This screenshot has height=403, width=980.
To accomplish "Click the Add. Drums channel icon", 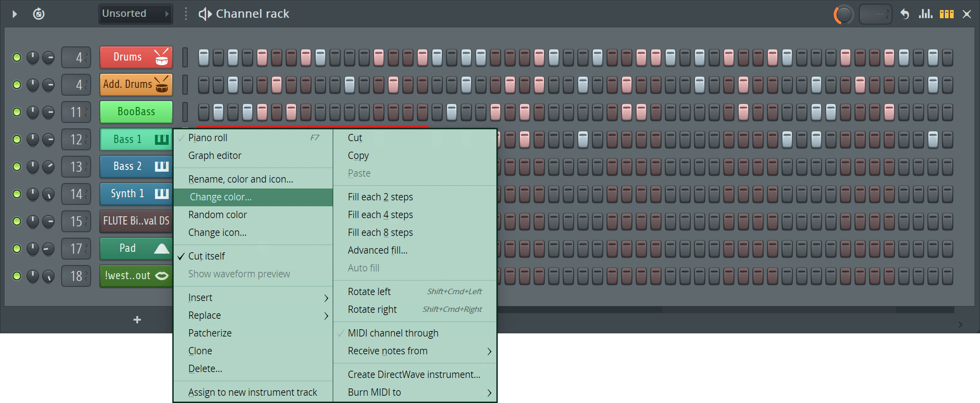I will tap(161, 85).
